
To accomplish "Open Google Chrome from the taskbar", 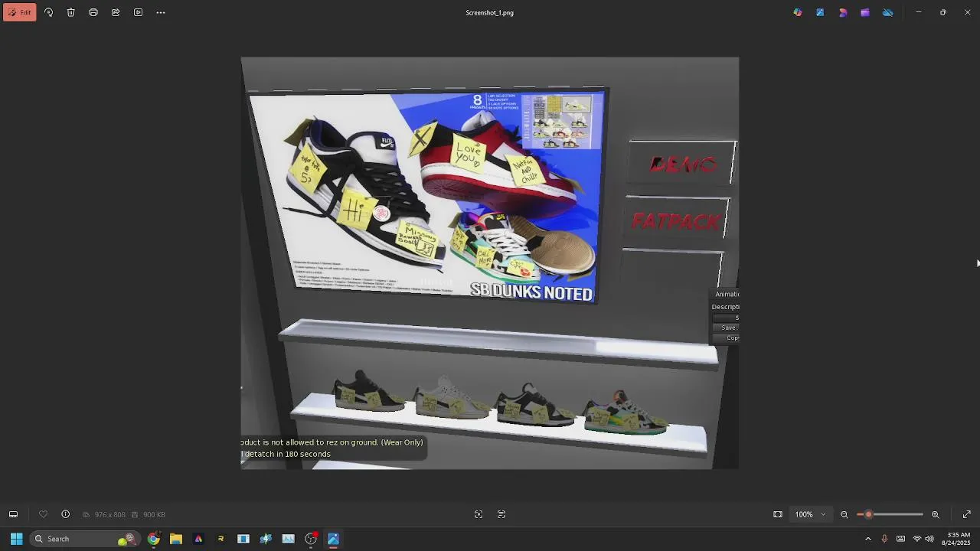I will 154,539.
